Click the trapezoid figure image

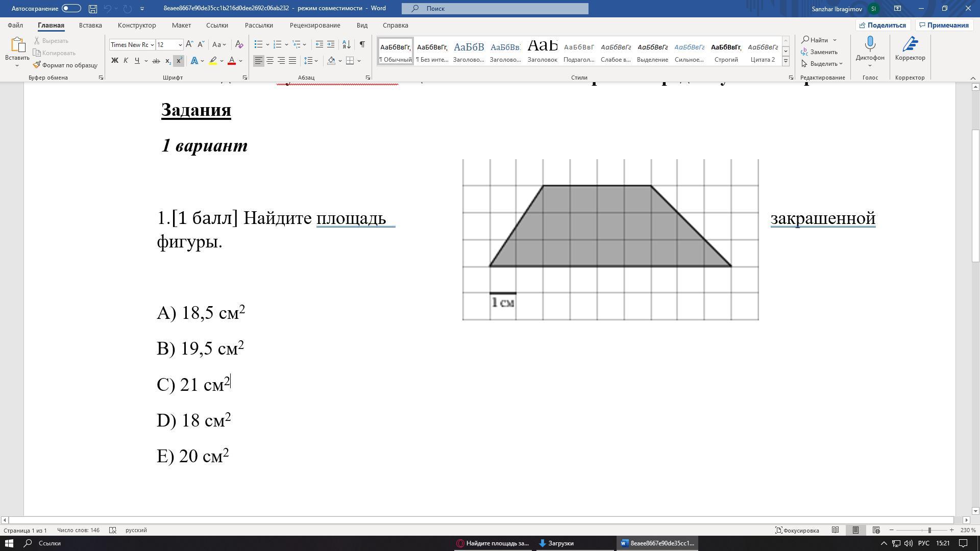(x=610, y=240)
